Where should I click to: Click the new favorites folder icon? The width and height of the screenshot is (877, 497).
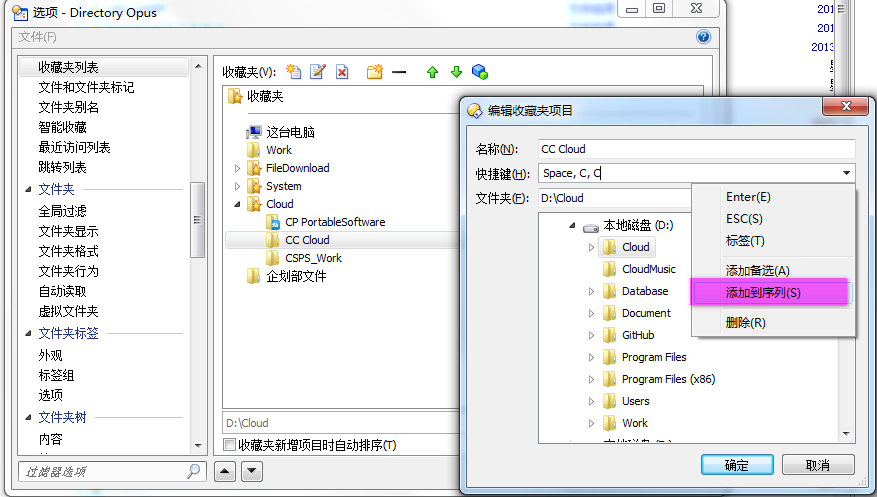point(375,72)
